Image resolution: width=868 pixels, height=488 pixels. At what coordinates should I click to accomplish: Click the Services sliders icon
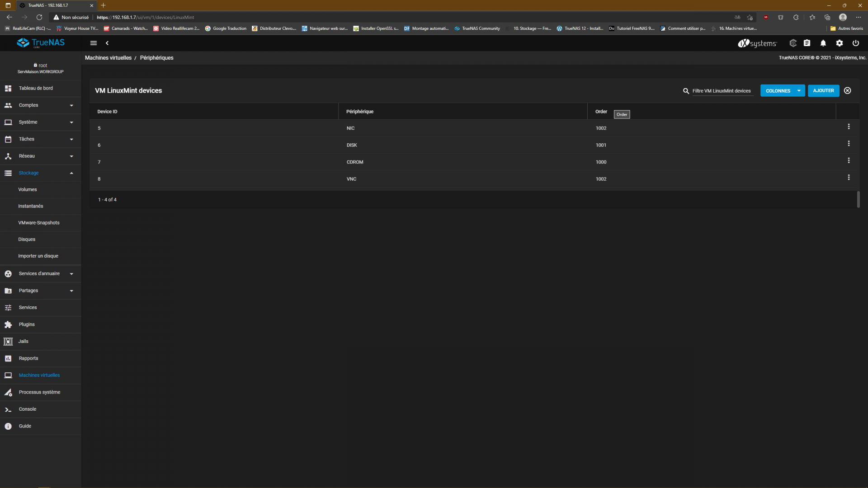click(x=8, y=308)
